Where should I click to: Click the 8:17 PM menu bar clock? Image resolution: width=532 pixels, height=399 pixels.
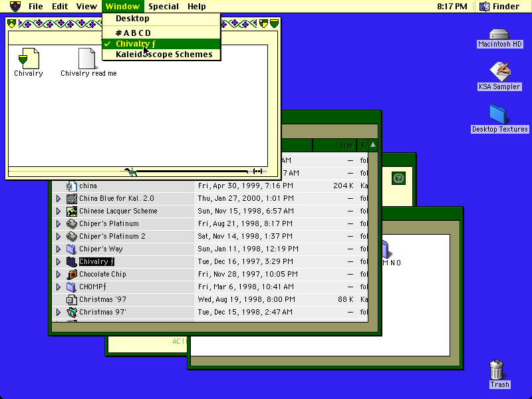[x=452, y=7]
